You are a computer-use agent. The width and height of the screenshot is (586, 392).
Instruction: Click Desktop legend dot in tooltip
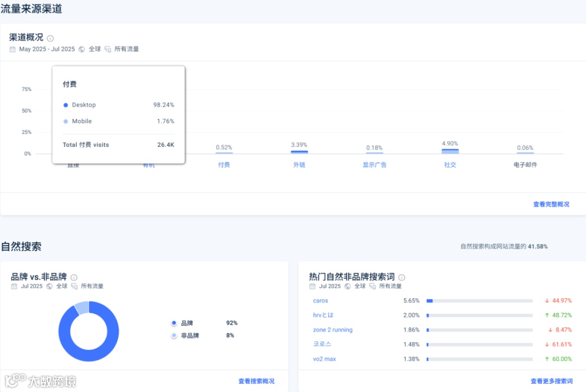coord(66,105)
